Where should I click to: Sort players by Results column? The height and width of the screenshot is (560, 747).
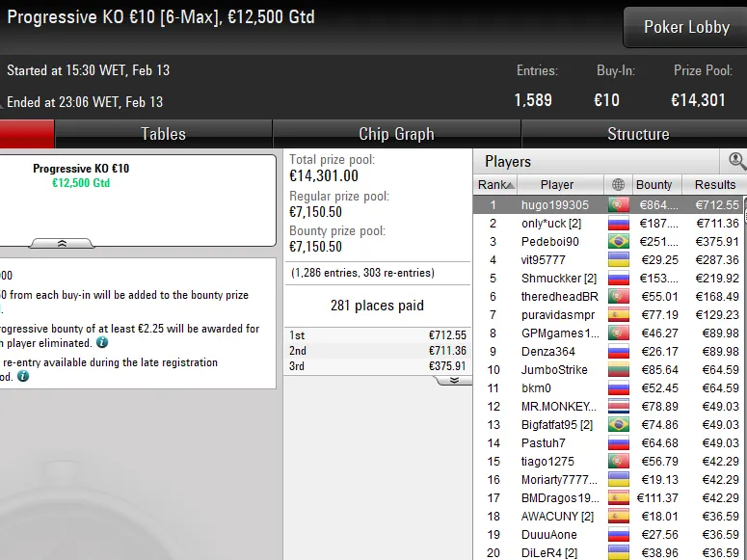coord(714,184)
